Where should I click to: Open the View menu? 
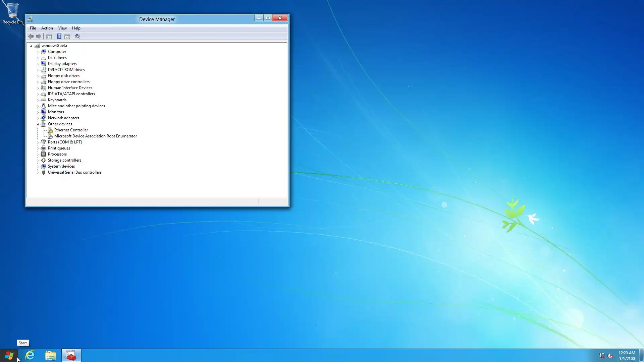[62, 28]
